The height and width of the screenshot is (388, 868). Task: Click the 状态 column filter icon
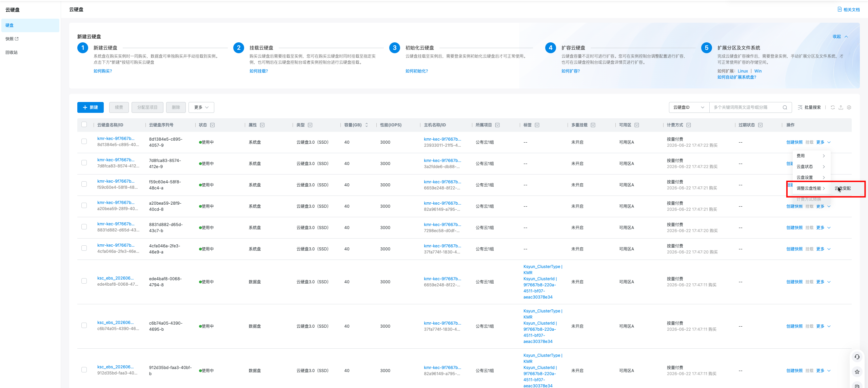click(212, 125)
